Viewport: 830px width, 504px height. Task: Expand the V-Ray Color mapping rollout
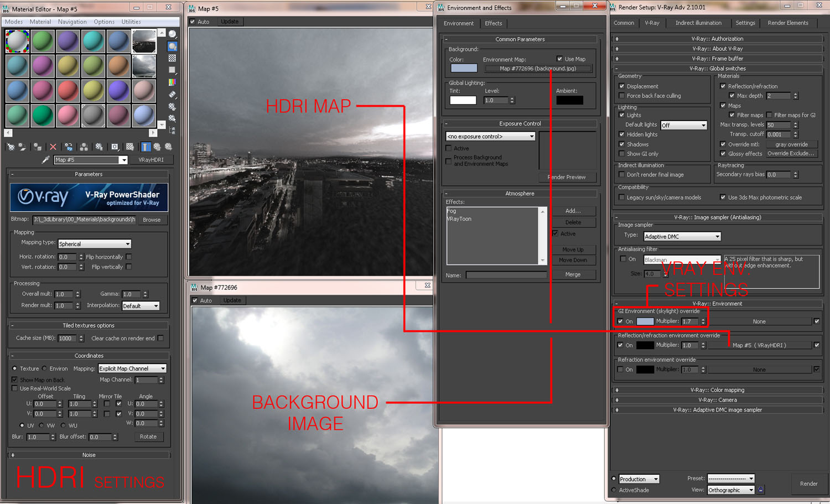tap(717, 390)
